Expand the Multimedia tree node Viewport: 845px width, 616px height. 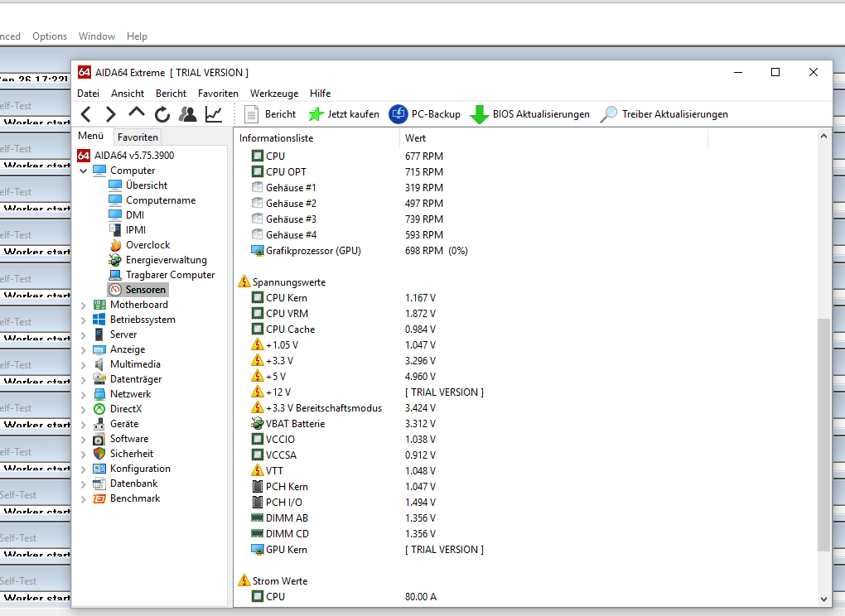[84, 365]
